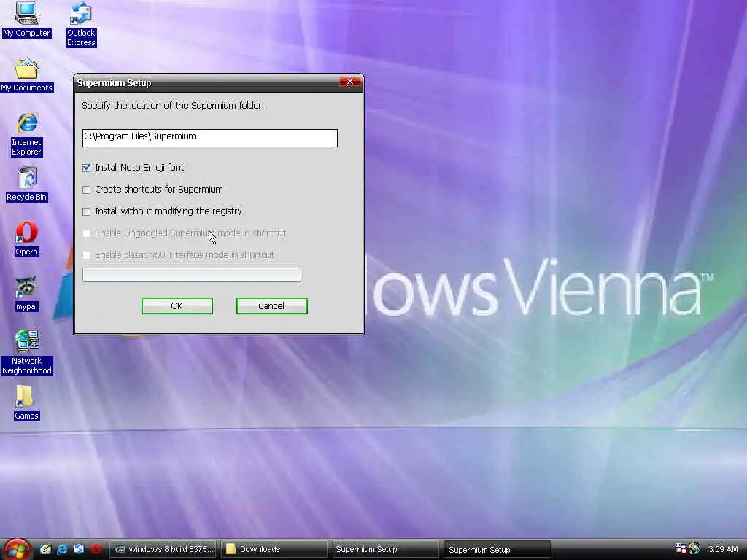Click the empty progress bar in the dialog
Viewport: 747px width, 560px height.
(192, 275)
